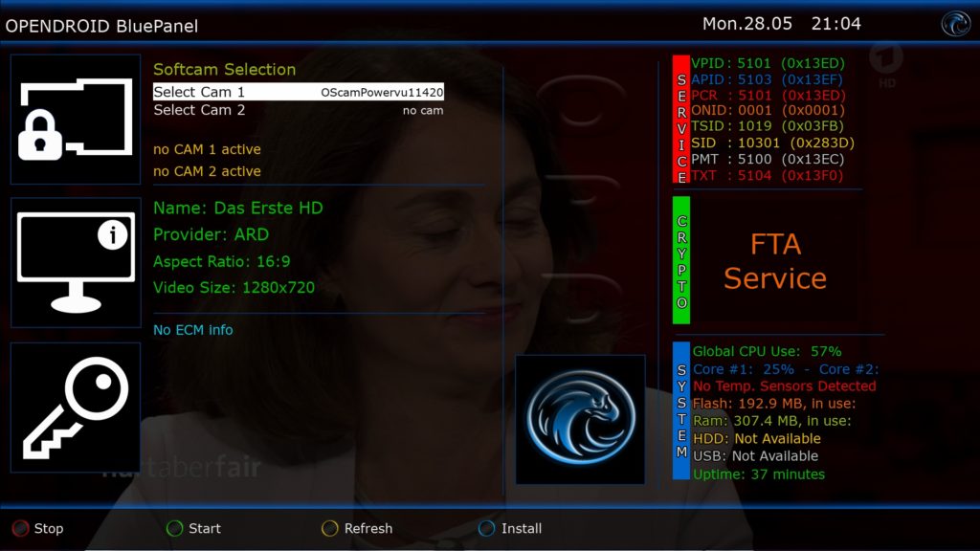Click 'Name: Das Erste HD' text
Image resolution: width=980 pixels, height=551 pixels.
(x=238, y=208)
